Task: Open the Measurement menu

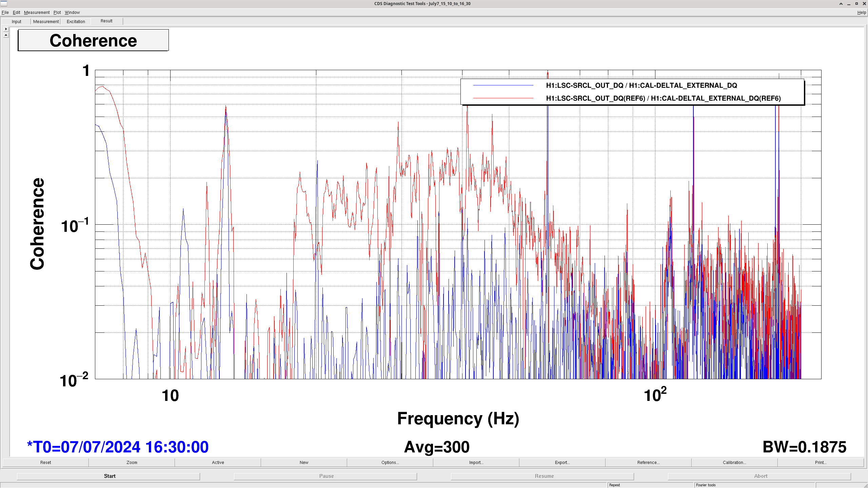Action: click(37, 13)
